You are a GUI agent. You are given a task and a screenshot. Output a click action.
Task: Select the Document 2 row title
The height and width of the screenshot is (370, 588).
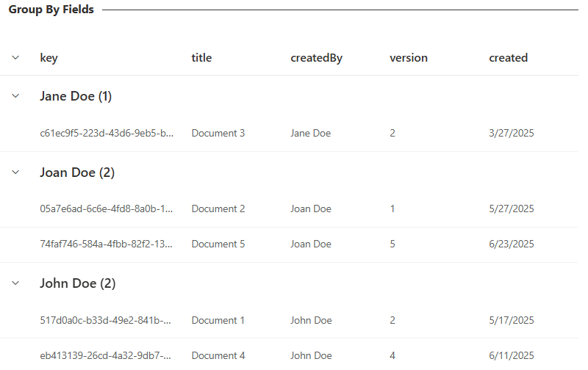(218, 209)
